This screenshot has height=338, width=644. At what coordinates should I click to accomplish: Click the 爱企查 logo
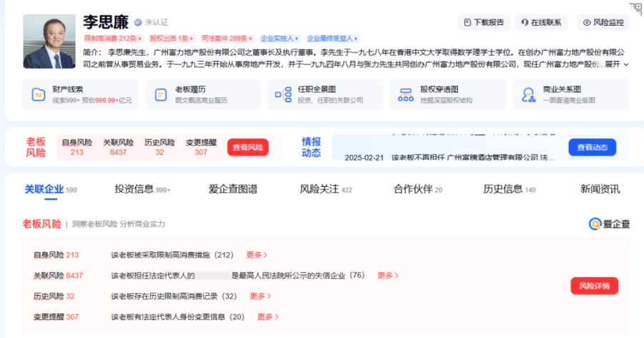(x=609, y=223)
